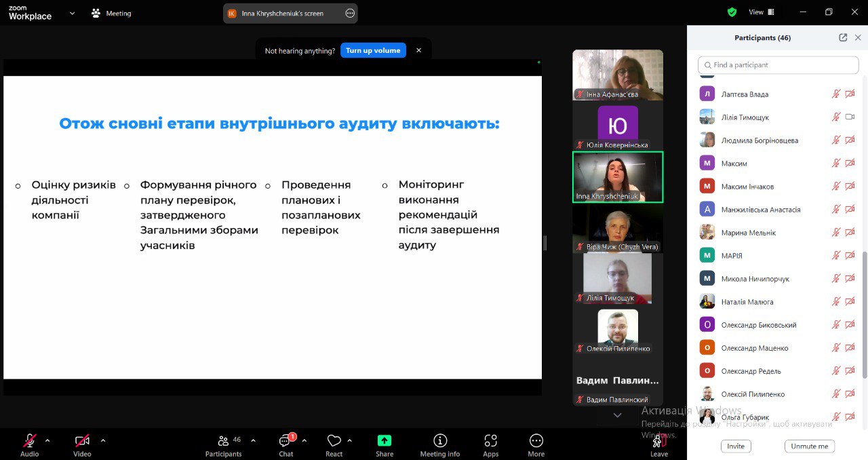
Task: Click the green Share screen icon
Action: point(384,441)
